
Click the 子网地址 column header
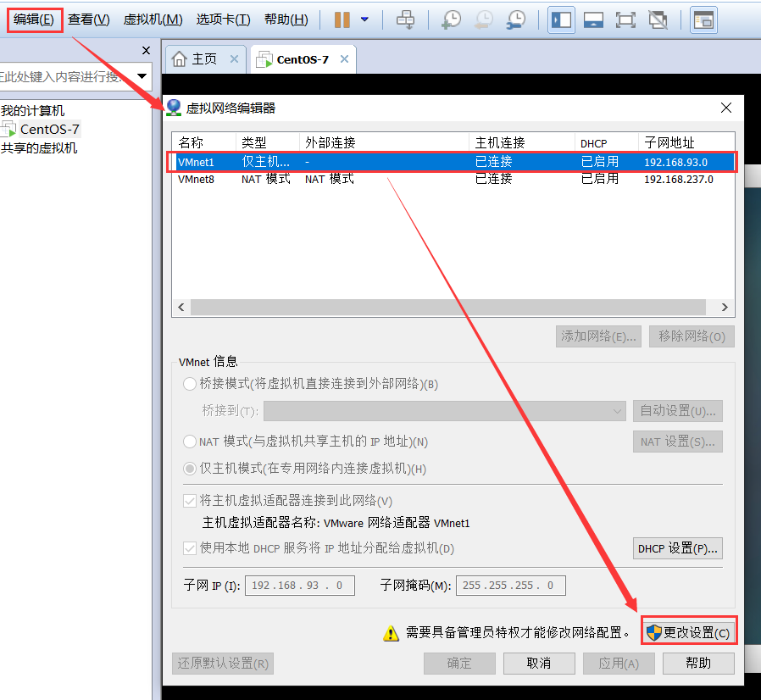pyautogui.click(x=686, y=142)
